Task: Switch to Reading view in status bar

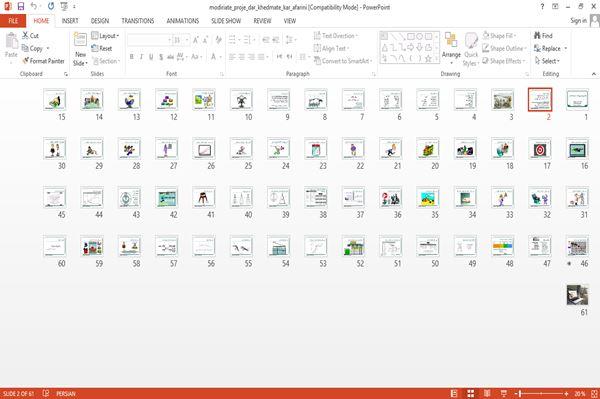Action: pos(487,393)
